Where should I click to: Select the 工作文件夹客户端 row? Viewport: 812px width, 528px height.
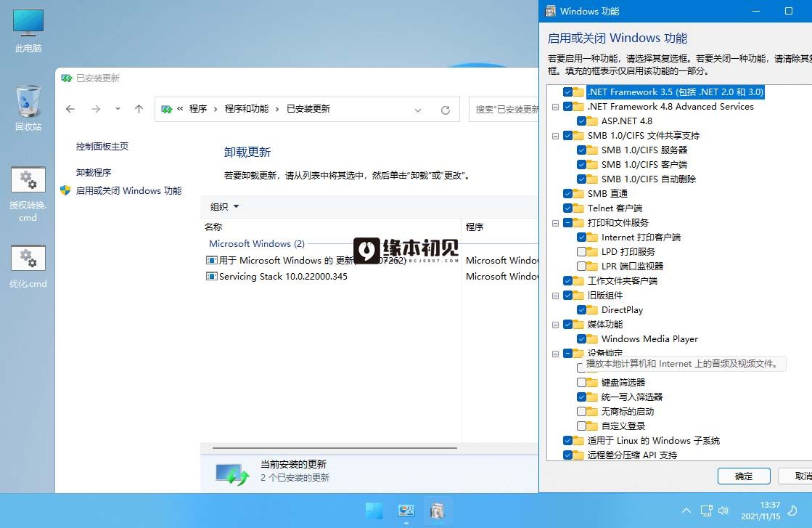622,281
